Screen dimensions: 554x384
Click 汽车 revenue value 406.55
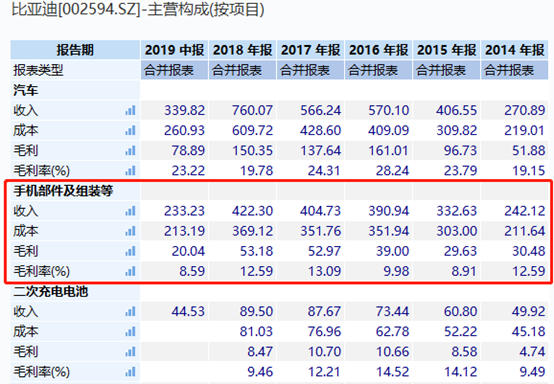point(456,111)
